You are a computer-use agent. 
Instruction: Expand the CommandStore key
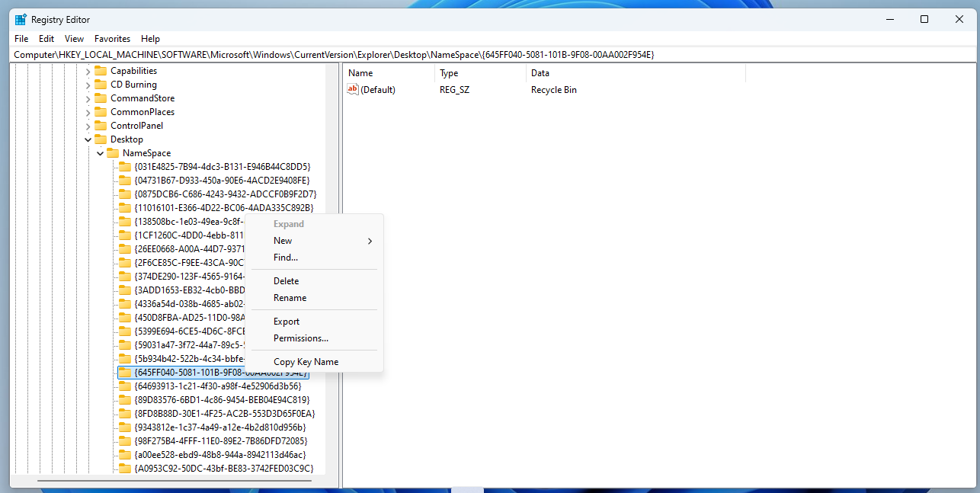point(88,98)
